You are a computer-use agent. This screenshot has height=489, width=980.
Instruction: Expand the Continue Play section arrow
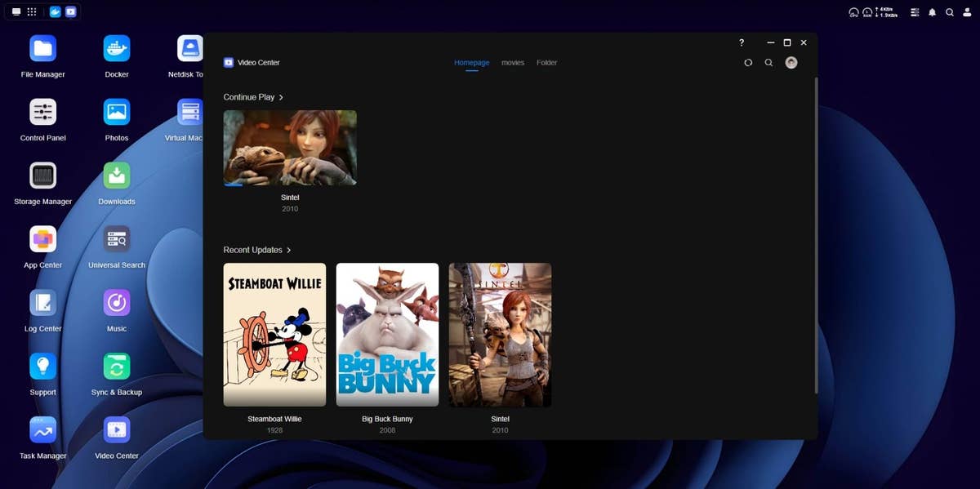coord(281,97)
